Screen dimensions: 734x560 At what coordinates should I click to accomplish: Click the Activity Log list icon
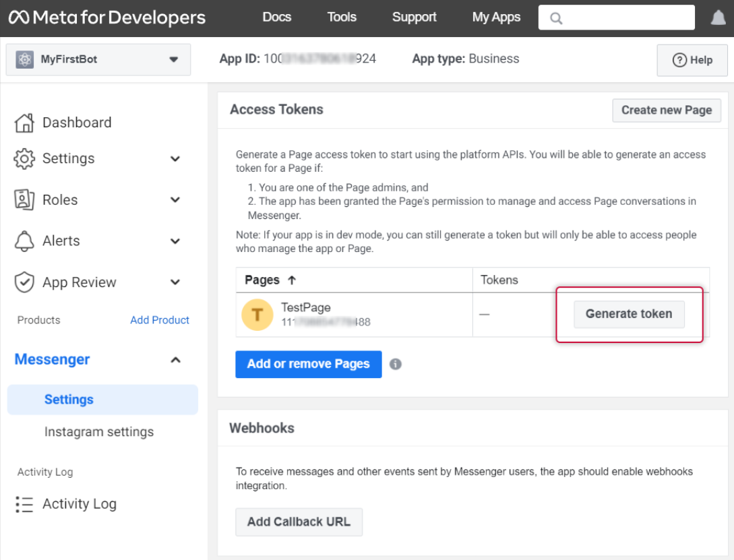24,504
